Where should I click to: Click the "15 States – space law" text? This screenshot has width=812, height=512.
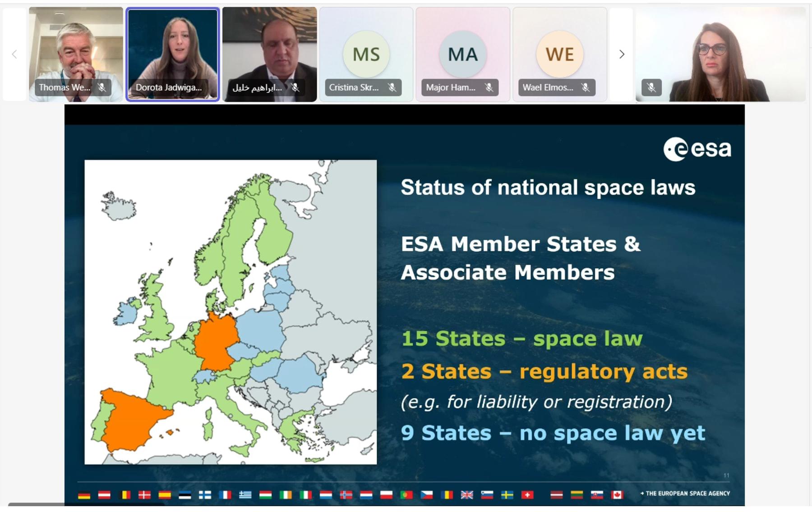click(x=521, y=338)
